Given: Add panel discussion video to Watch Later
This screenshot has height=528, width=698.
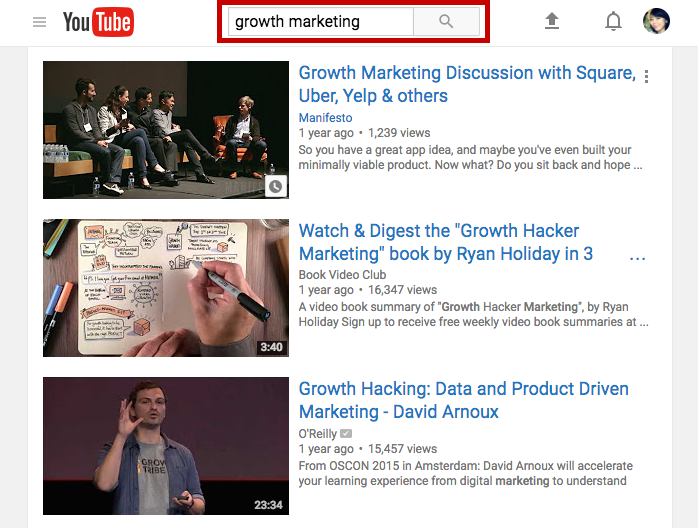Looking at the screenshot, I should 276,187.
